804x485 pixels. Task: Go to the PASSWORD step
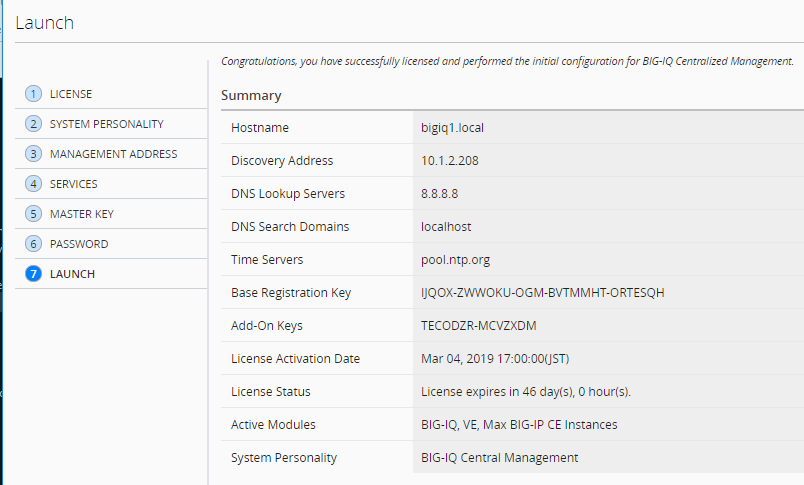click(x=79, y=244)
